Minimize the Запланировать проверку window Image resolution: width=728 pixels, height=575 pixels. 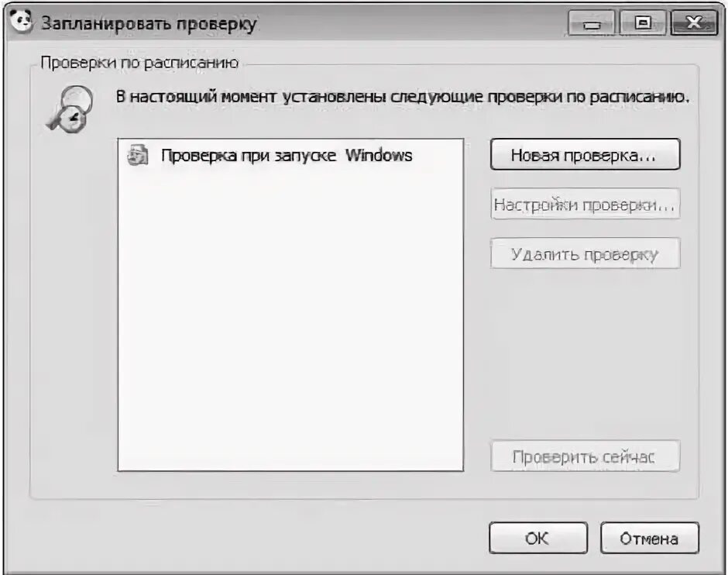[592, 22]
